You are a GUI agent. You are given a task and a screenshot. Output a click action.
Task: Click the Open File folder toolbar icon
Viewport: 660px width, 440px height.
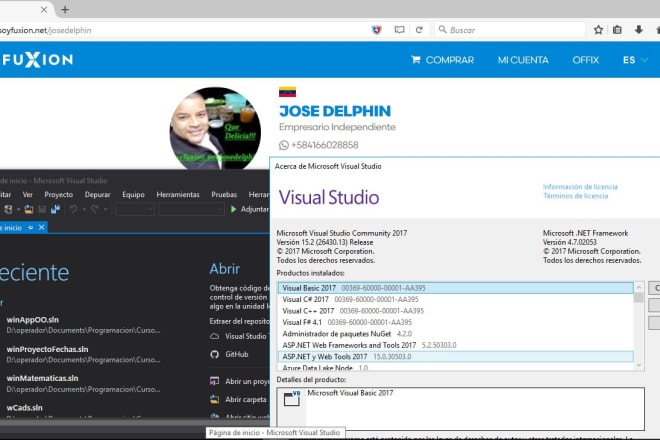(29, 209)
